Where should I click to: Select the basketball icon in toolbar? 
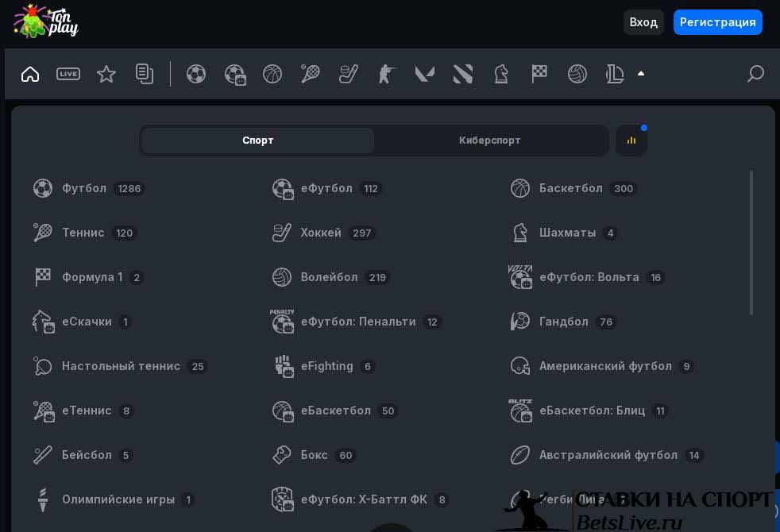point(272,74)
